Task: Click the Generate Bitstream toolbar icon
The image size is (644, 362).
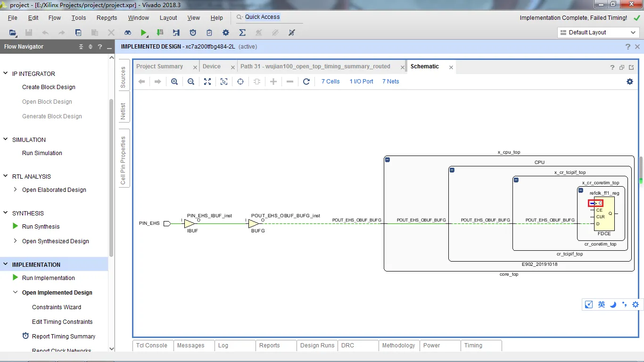Action: [x=160, y=33]
